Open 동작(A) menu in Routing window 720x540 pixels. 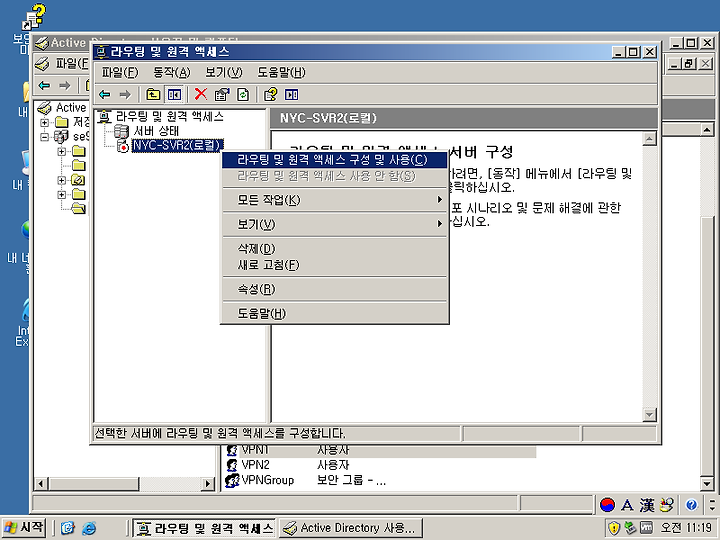[x=172, y=72]
